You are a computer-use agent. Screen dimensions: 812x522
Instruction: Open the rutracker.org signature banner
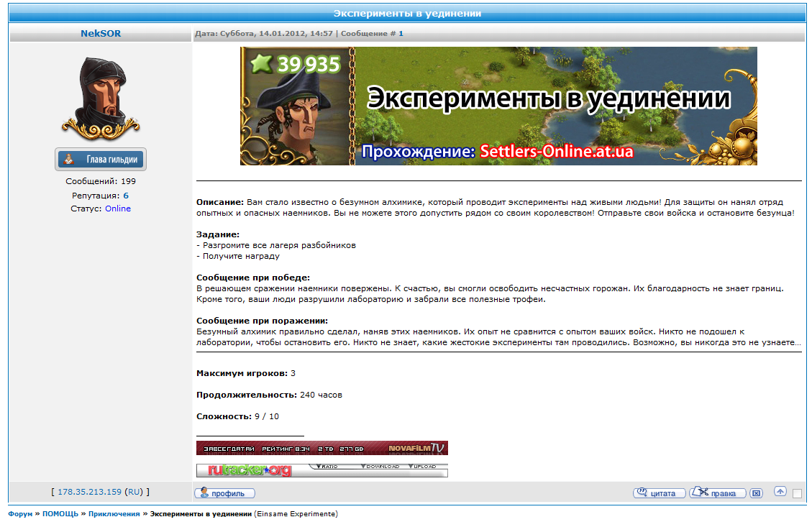322,470
